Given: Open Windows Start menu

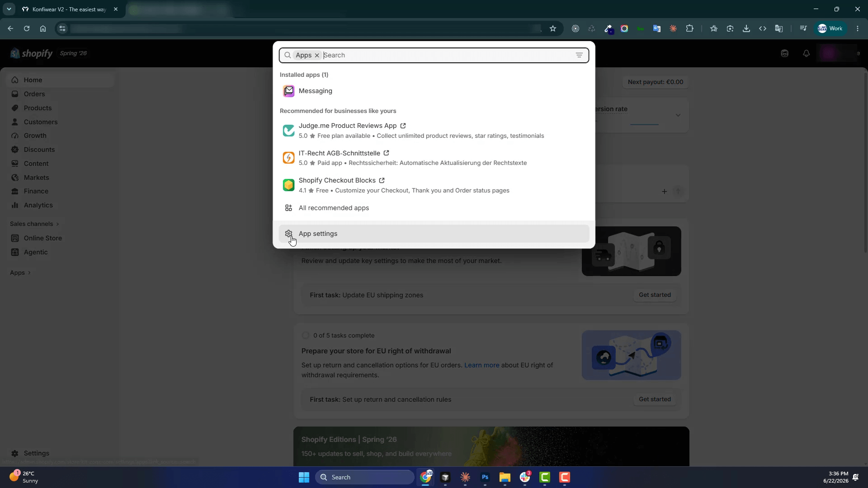Looking at the screenshot, I should [304, 477].
